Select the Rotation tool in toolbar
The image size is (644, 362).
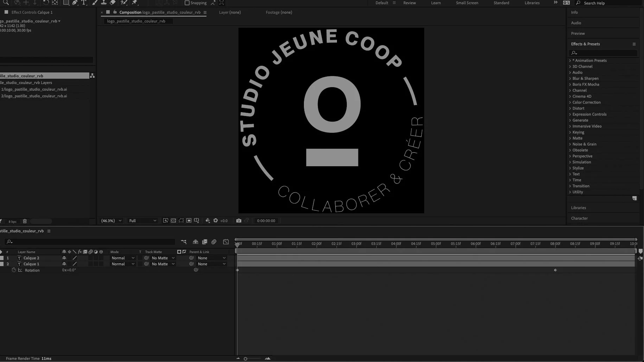pyautogui.click(x=46, y=2)
